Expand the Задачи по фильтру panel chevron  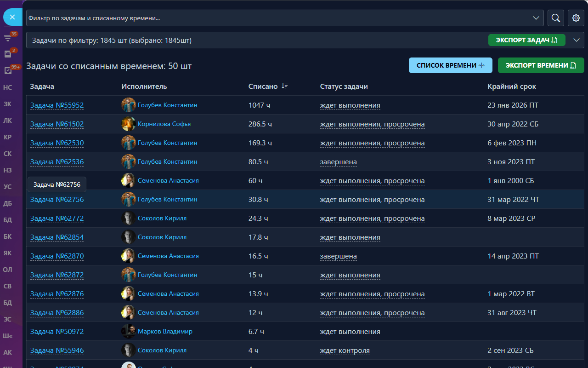[577, 40]
